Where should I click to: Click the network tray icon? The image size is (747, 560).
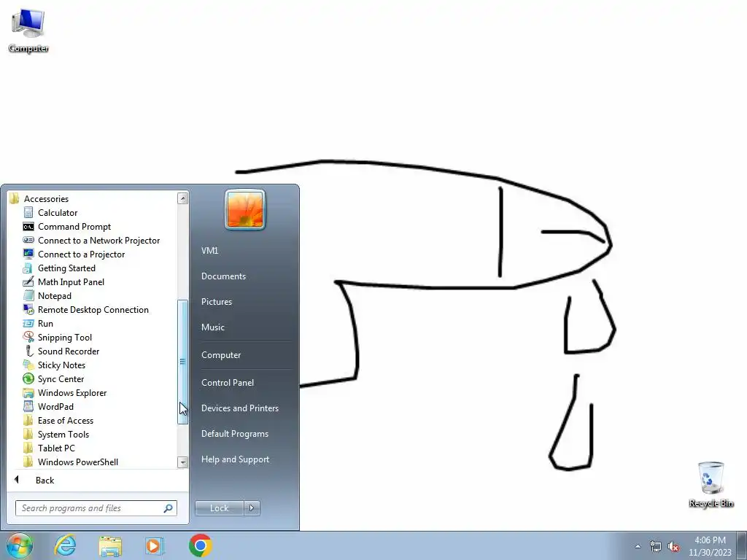point(656,546)
